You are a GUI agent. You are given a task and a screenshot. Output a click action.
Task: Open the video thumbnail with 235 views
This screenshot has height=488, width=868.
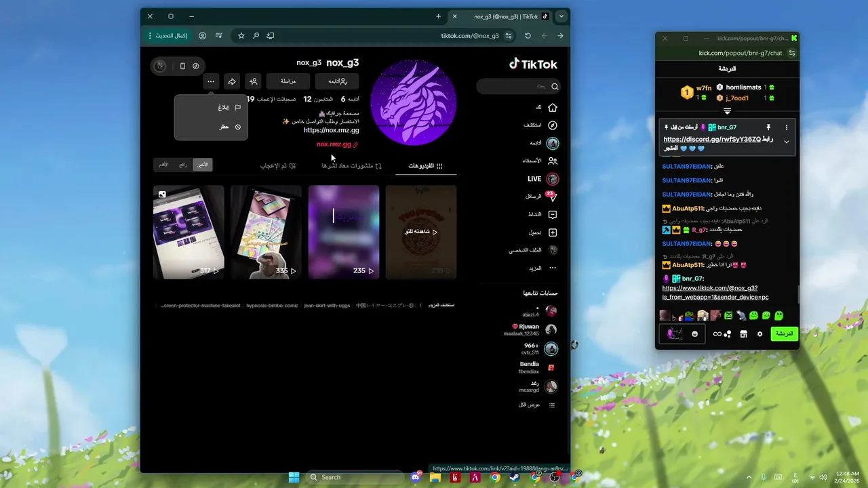click(344, 232)
